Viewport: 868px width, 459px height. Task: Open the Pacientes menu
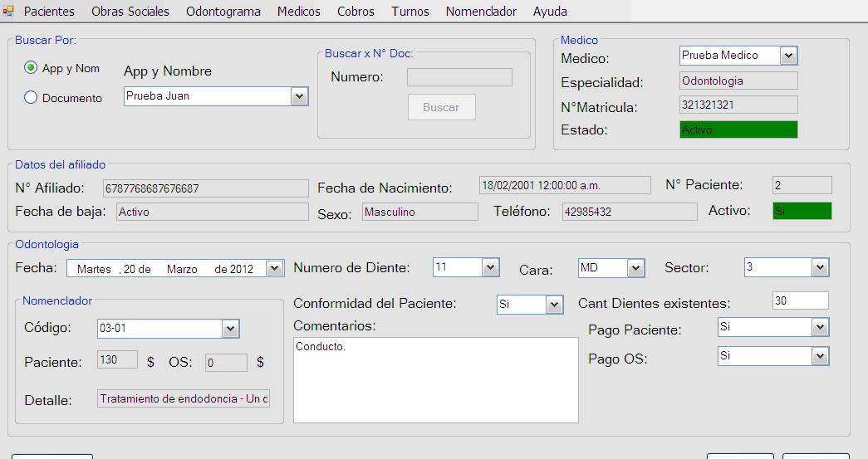[49, 12]
